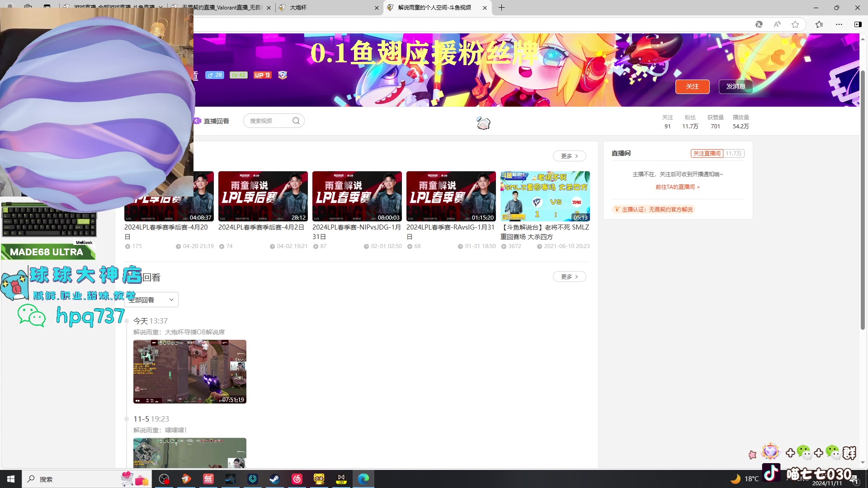Add this page to favorites star icon

795,24
